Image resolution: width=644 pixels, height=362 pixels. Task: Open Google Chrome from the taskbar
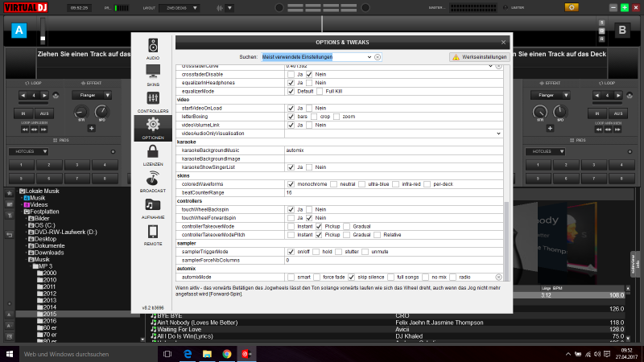pyautogui.click(x=227, y=354)
